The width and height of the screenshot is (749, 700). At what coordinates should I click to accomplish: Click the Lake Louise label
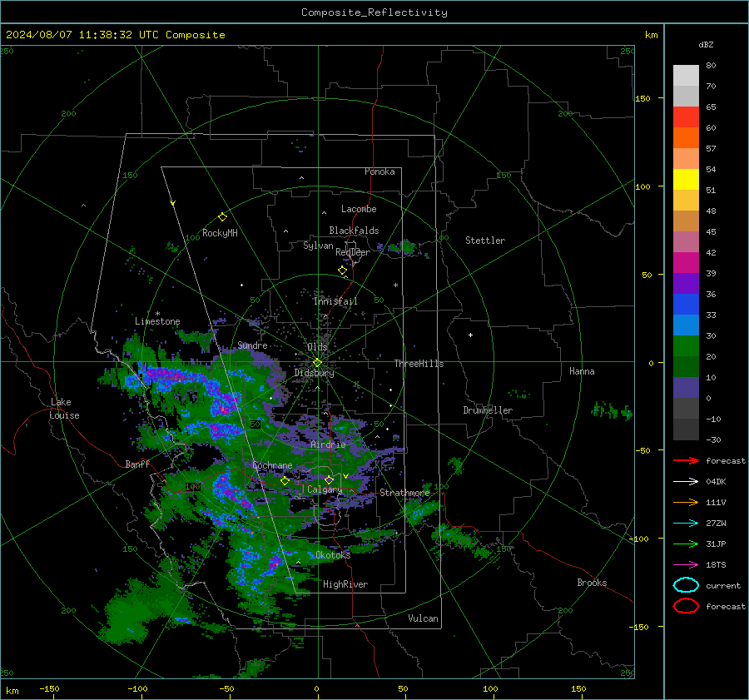(65, 409)
